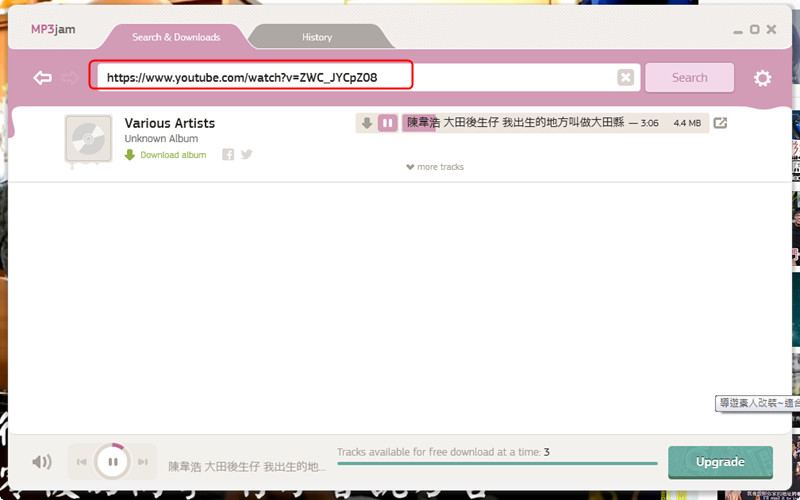Click the MP3jam logo
This screenshot has width=800, height=500.
click(53, 29)
